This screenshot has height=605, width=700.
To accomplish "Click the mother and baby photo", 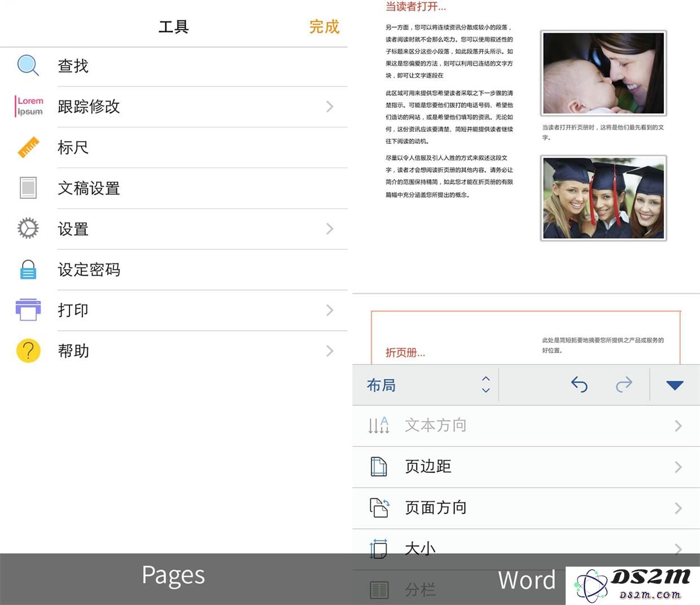I will 603,73.
